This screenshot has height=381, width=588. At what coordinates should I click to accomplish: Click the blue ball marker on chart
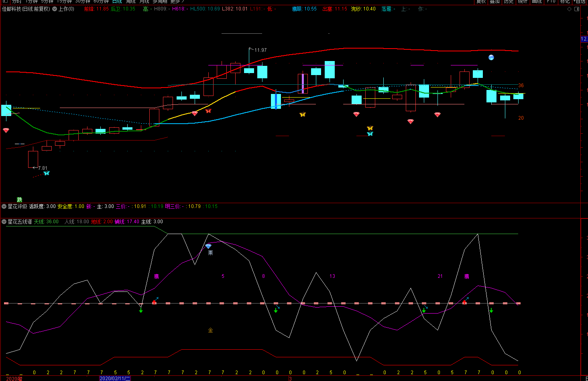[x=491, y=57]
